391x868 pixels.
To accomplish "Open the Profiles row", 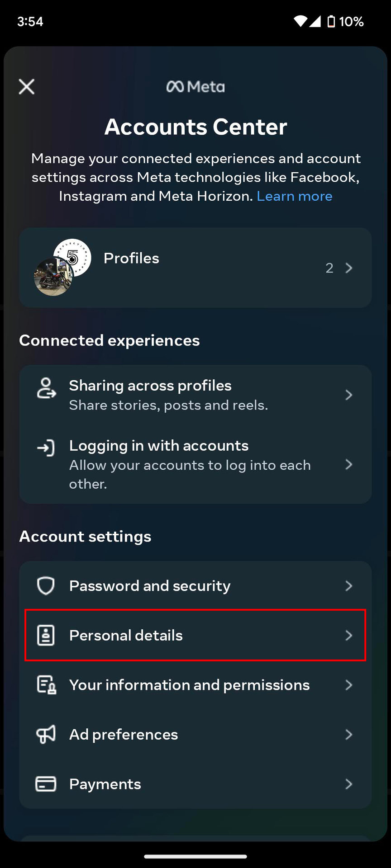I will 195,268.
